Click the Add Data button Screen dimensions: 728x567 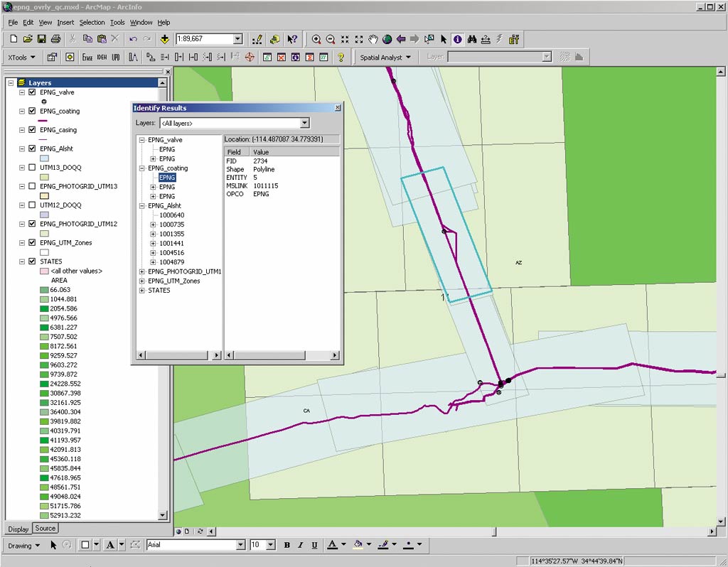point(165,39)
